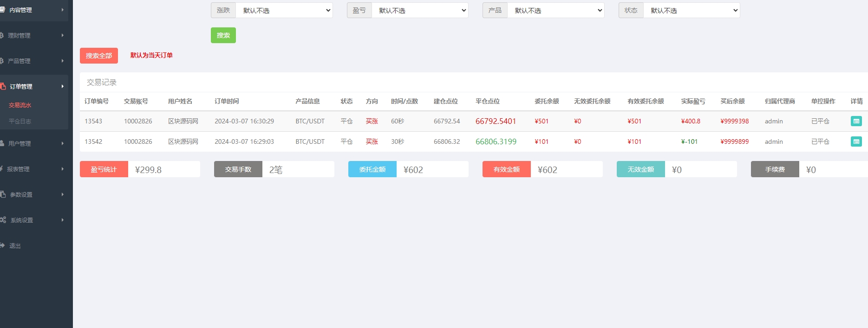Click the 无效金额 label button
The width and height of the screenshot is (868, 328).
pyautogui.click(x=641, y=169)
